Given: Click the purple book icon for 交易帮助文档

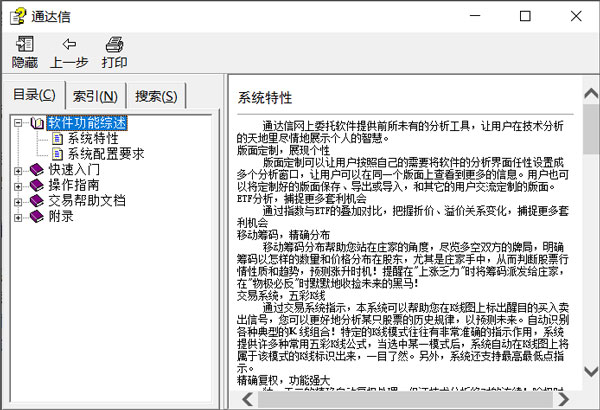Looking at the screenshot, I should 37,201.
